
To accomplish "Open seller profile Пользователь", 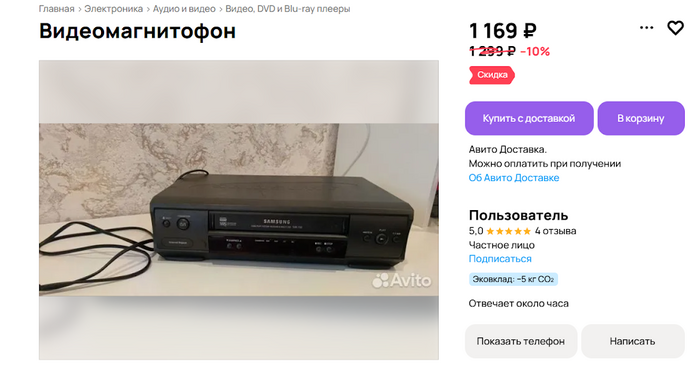I will click(518, 215).
